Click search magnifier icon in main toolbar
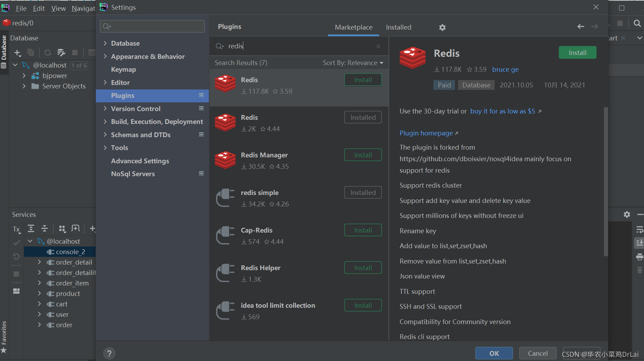The height and width of the screenshot is (361, 644). [637, 23]
